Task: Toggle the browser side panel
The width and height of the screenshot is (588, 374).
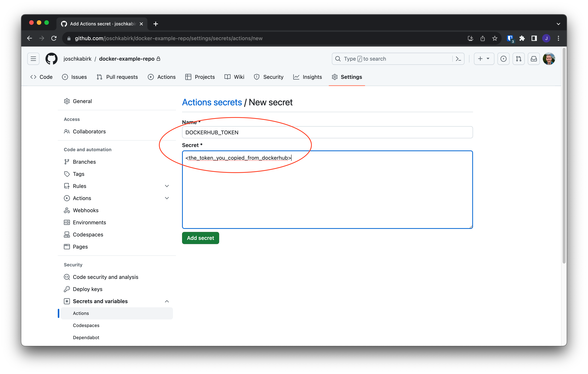Action: click(534, 38)
